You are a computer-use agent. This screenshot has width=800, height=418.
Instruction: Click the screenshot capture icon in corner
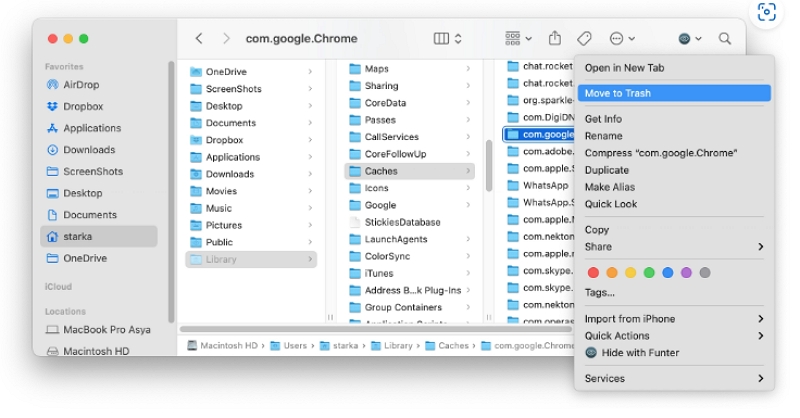[766, 12]
